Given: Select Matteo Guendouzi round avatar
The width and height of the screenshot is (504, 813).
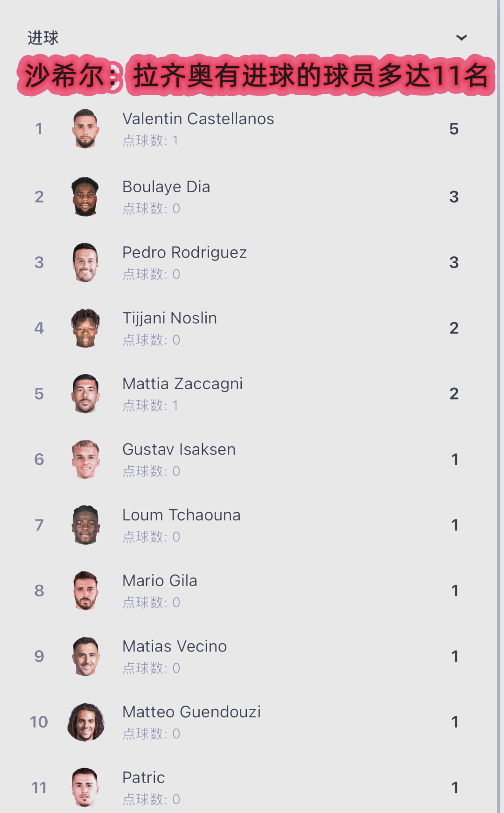Looking at the screenshot, I should [x=85, y=722].
